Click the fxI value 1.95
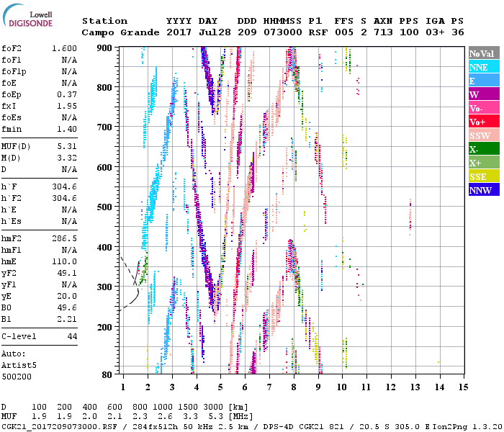The height and width of the screenshot is (432, 504). (x=67, y=106)
